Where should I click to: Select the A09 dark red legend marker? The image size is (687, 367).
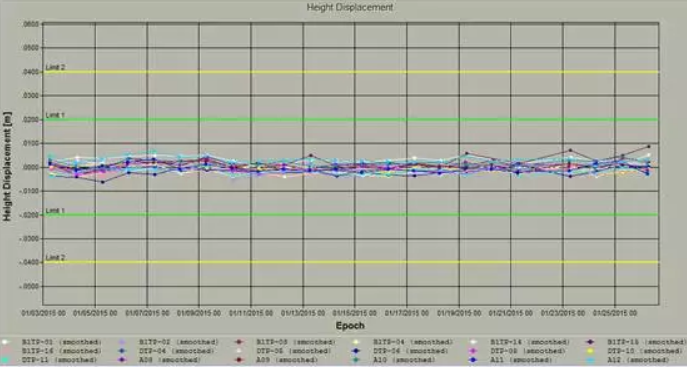239,360
